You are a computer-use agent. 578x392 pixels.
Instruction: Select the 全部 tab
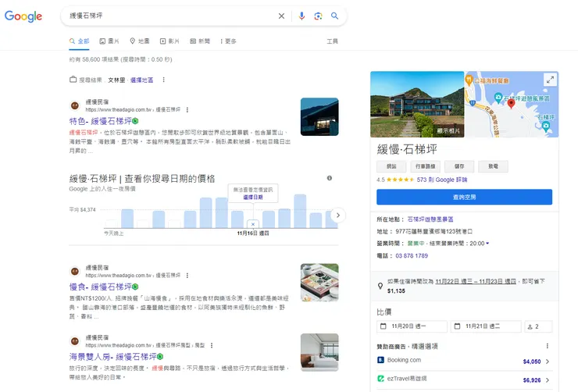[x=79, y=41]
